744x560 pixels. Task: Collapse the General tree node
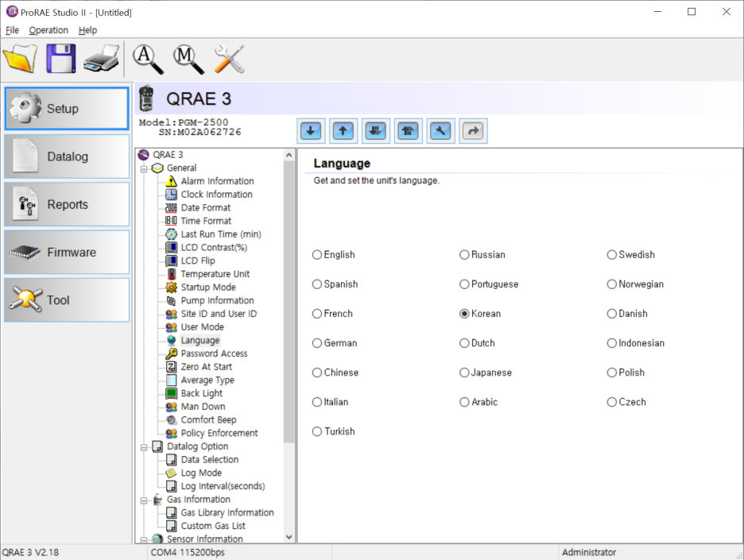coord(144,168)
